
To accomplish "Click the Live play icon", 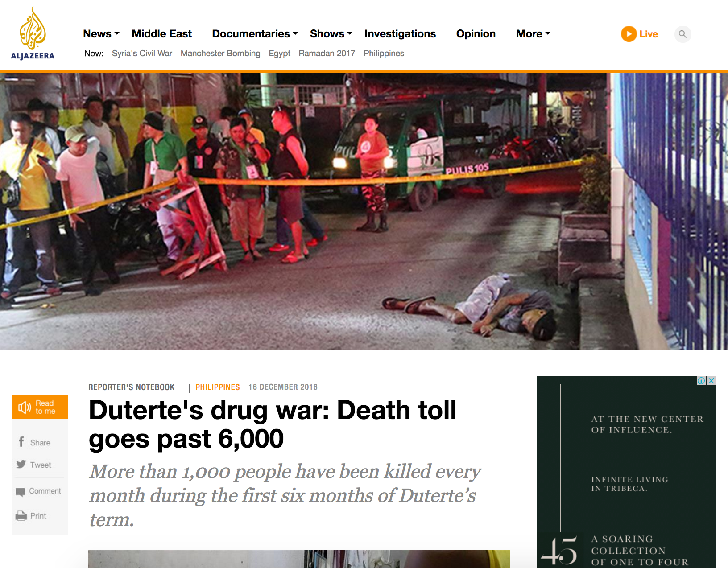I will (629, 34).
